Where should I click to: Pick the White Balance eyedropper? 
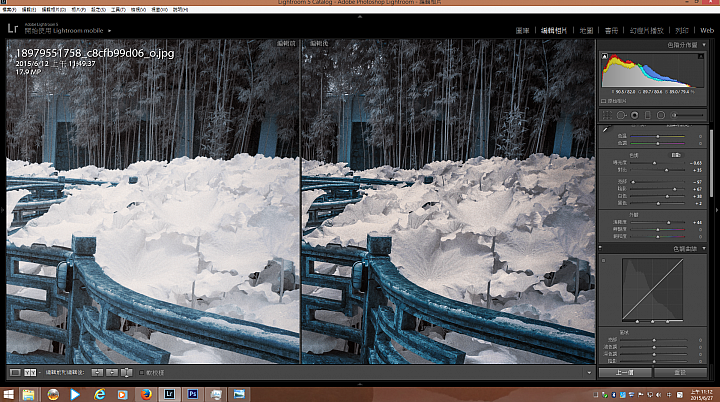click(606, 129)
